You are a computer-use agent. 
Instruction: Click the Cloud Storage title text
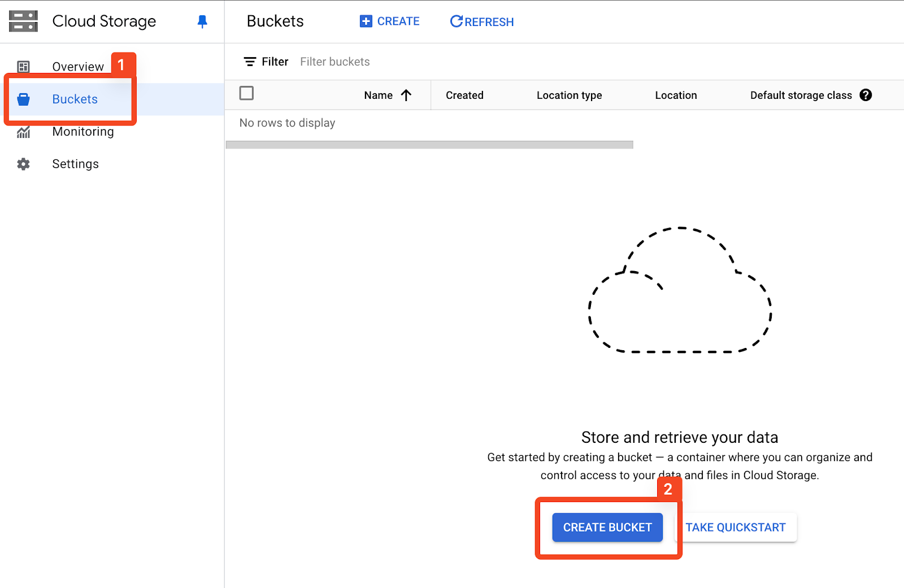click(x=104, y=21)
